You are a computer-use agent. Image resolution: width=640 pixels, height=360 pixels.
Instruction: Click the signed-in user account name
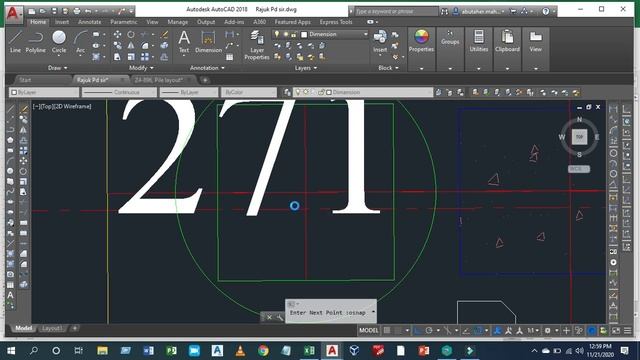pyautogui.click(x=481, y=11)
